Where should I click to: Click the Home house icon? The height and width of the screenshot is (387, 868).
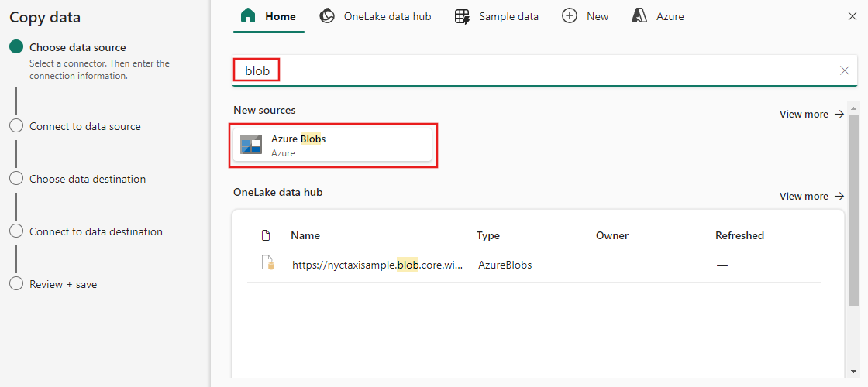tap(248, 16)
